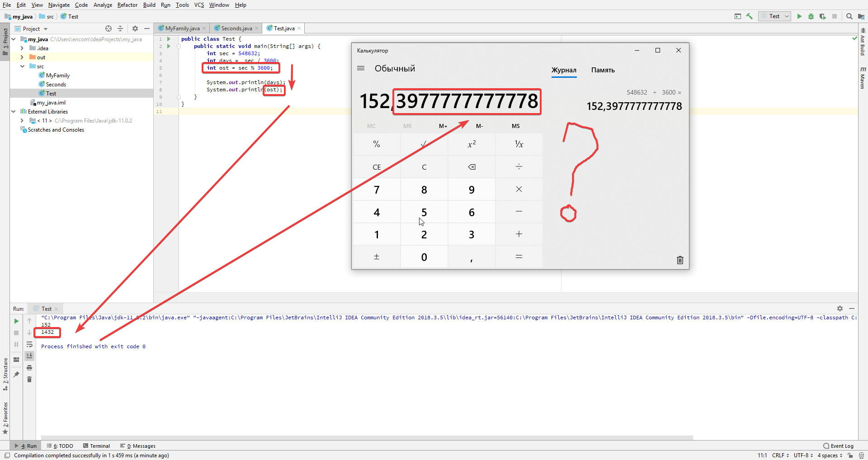Click the calculator divide button
This screenshot has height=460, width=868.
[x=519, y=167]
